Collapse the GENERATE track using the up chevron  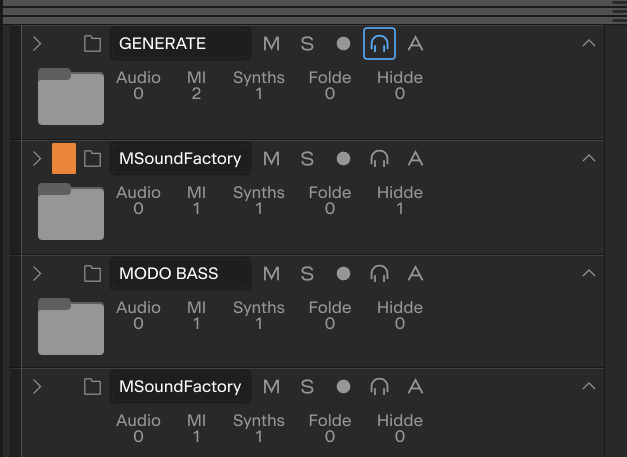[589, 43]
